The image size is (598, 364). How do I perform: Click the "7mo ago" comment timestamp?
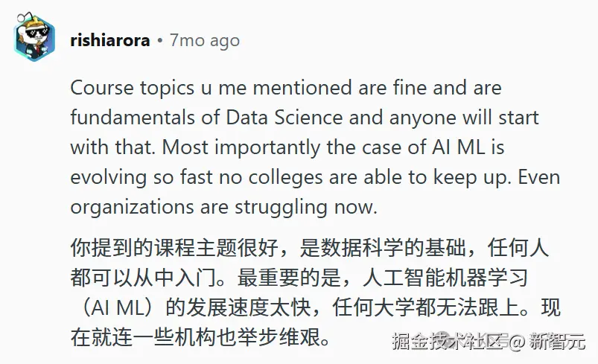click(x=204, y=39)
